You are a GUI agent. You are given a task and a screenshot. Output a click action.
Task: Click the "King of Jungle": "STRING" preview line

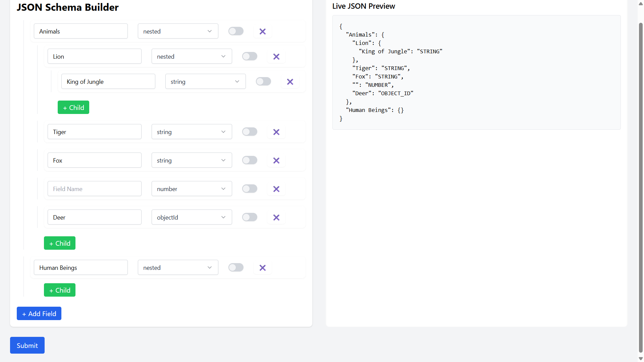tap(400, 51)
